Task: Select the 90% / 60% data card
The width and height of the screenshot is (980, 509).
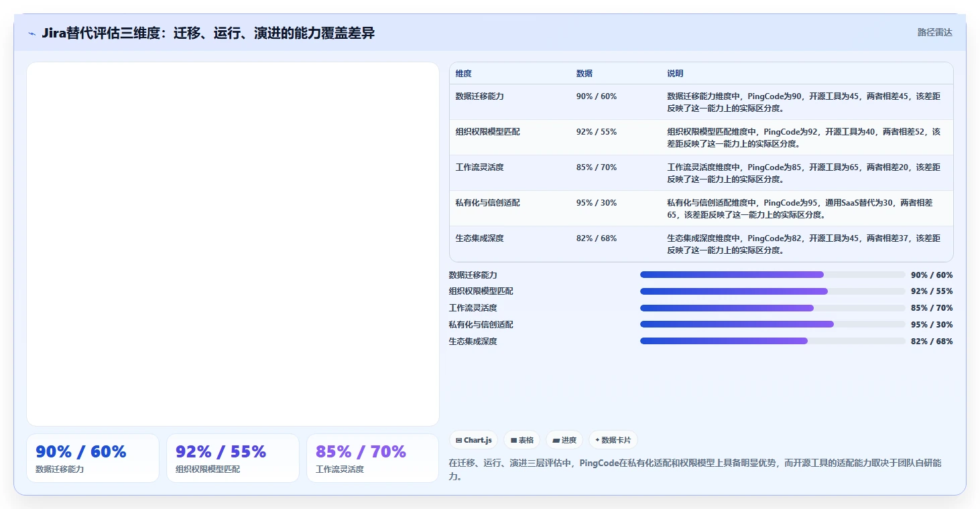Action: pyautogui.click(x=93, y=458)
